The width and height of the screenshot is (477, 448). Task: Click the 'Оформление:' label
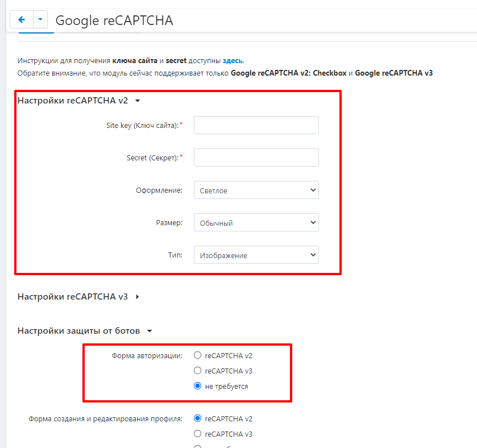[x=159, y=190]
